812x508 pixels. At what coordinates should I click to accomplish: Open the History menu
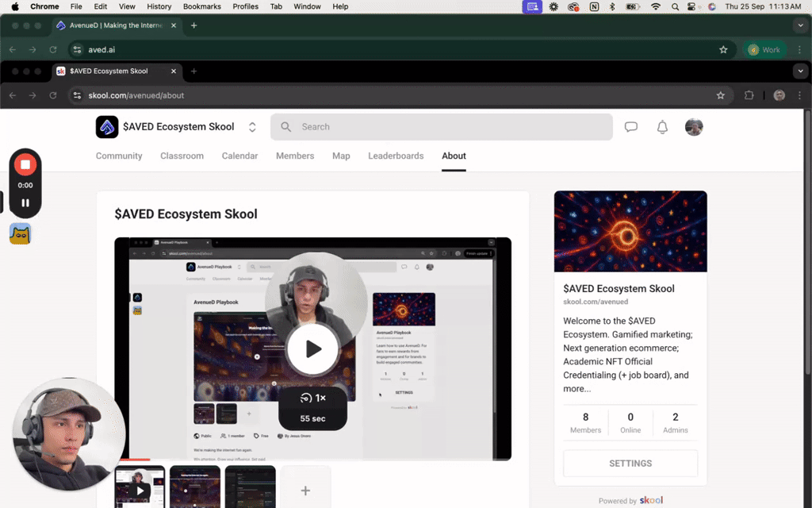pos(159,6)
